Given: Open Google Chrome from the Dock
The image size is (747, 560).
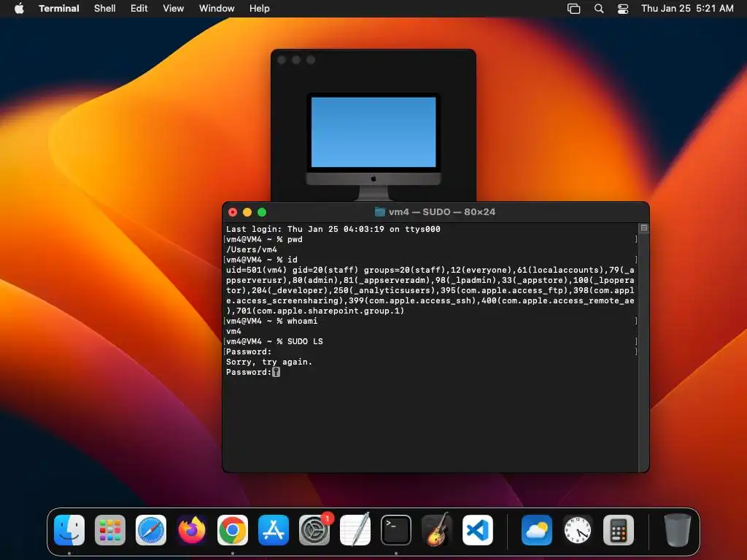Looking at the screenshot, I should pyautogui.click(x=233, y=530).
